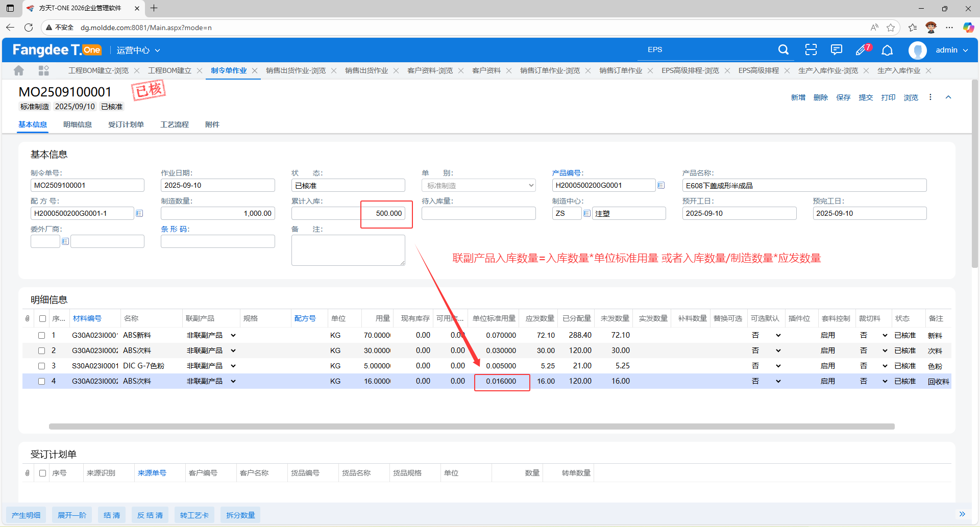The height and width of the screenshot is (527, 980).
Task: Open the 销售订单作业 tab
Action: click(x=620, y=71)
